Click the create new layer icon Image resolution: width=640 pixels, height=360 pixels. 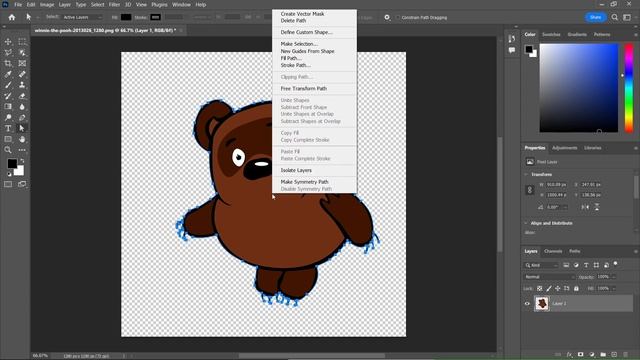(x=614, y=355)
